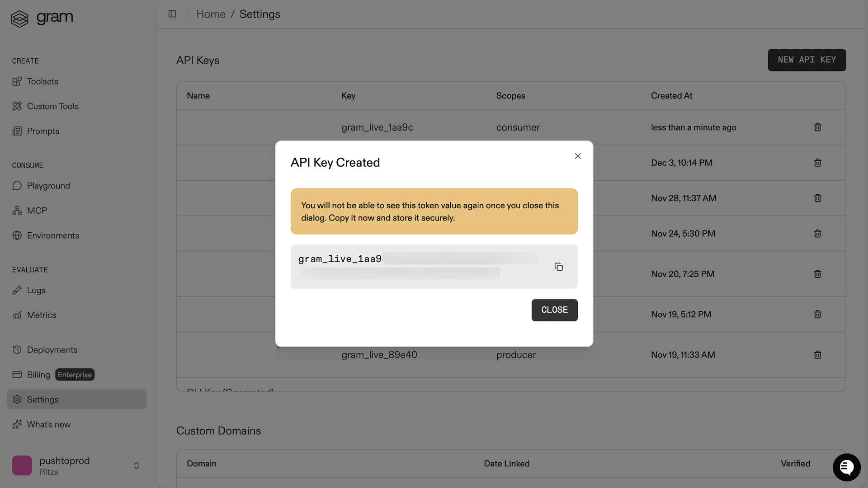Copy the newly created API key

click(x=559, y=267)
